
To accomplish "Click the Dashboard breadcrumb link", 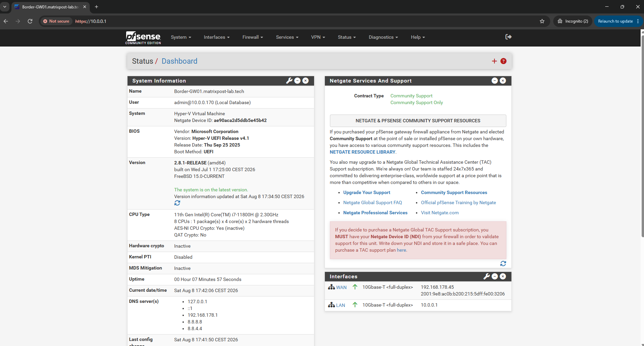I will [179, 61].
